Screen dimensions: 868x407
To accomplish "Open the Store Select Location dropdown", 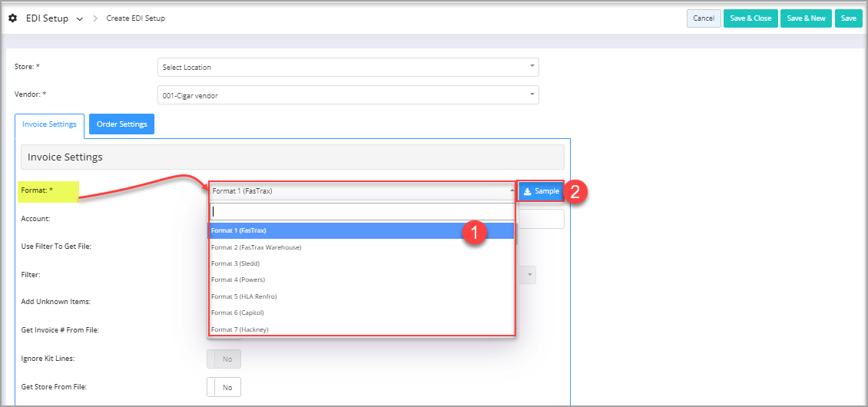I will [348, 67].
